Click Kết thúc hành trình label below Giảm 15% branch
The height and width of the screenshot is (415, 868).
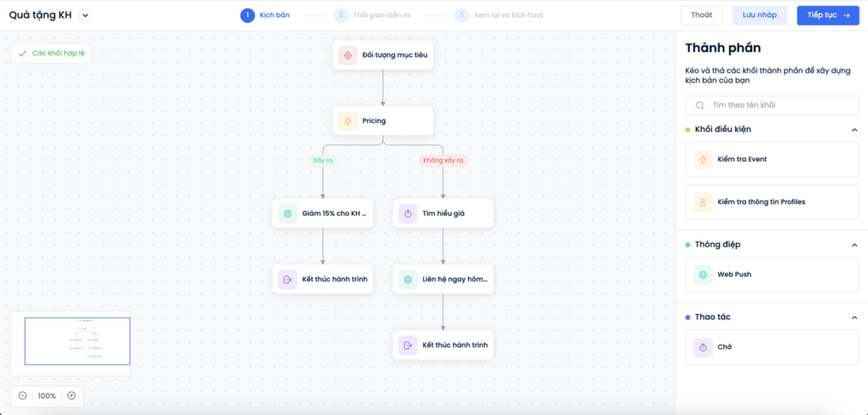(334, 279)
